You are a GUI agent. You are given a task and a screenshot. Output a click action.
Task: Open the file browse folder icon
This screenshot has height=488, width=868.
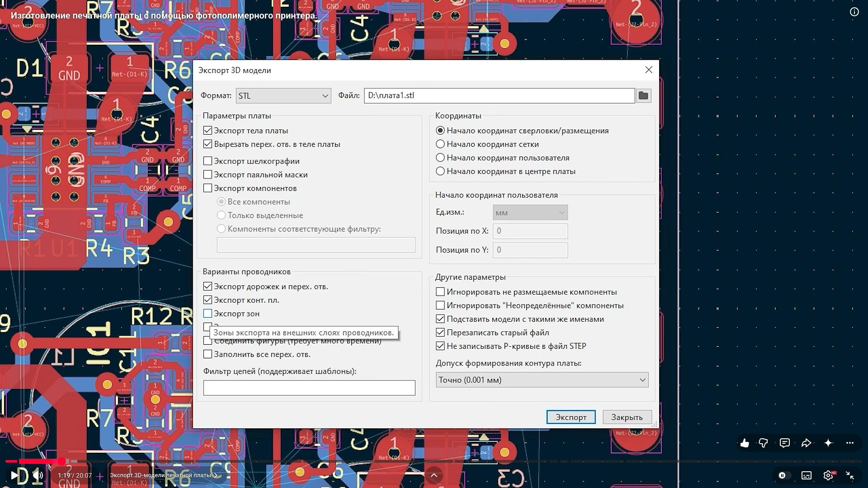643,95
